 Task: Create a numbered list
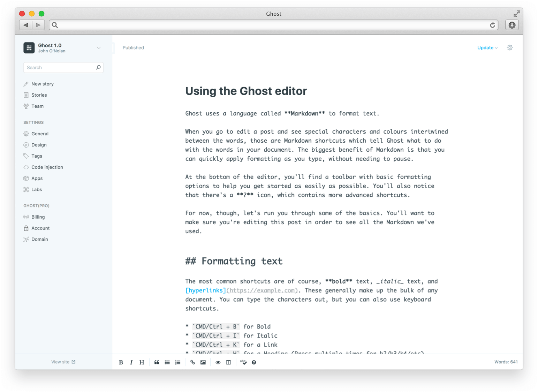pyautogui.click(x=177, y=362)
